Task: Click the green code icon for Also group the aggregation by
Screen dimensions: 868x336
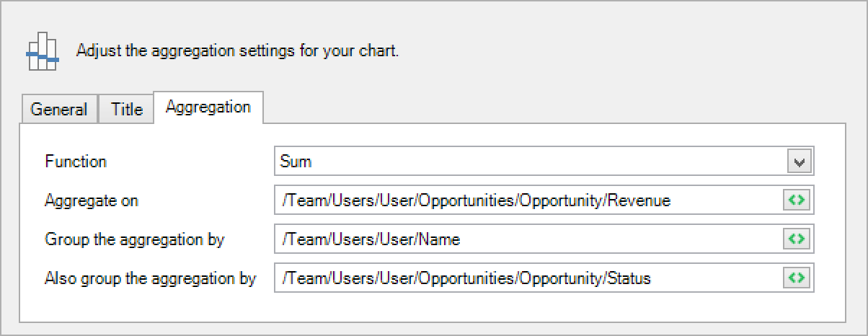Action: pos(796,278)
